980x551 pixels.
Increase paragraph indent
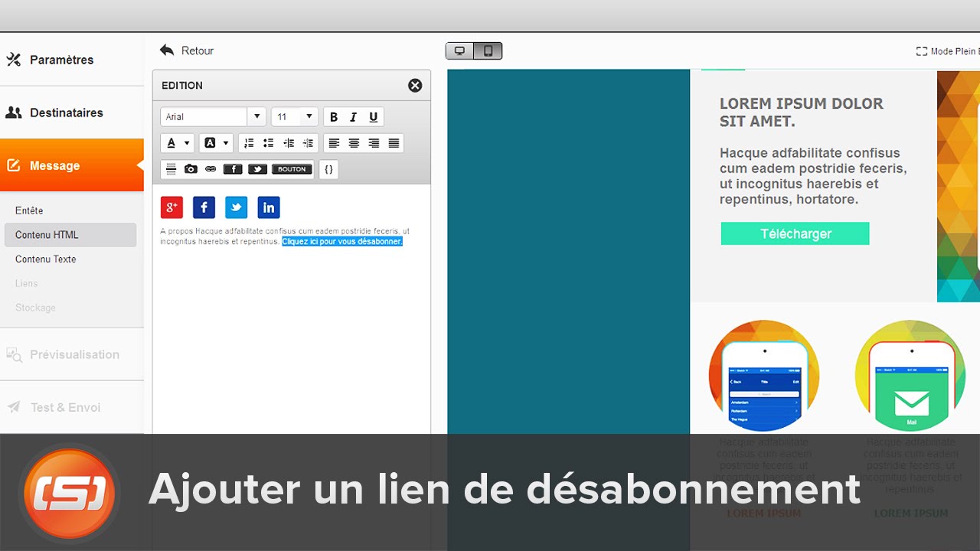[309, 143]
